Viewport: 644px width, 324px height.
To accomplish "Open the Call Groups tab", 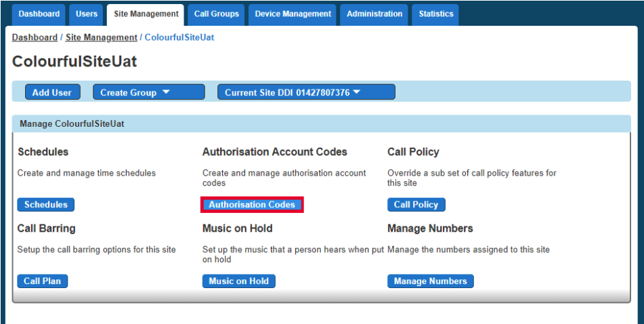I will (217, 14).
